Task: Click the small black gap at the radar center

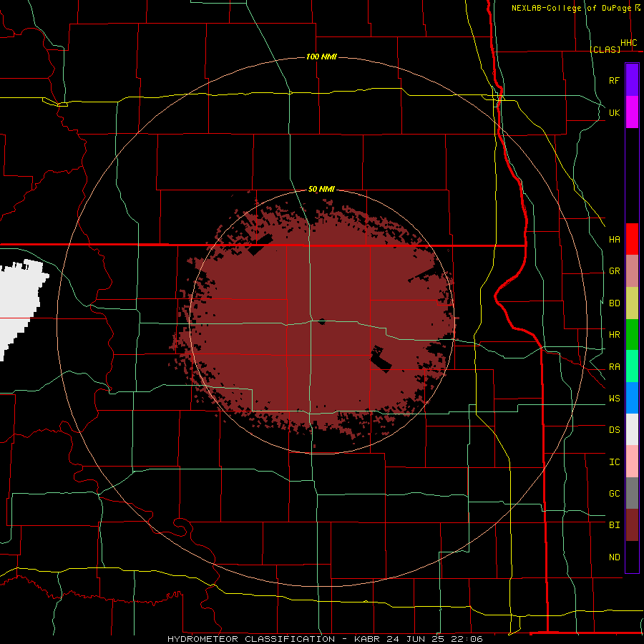Action: [x=321, y=321]
